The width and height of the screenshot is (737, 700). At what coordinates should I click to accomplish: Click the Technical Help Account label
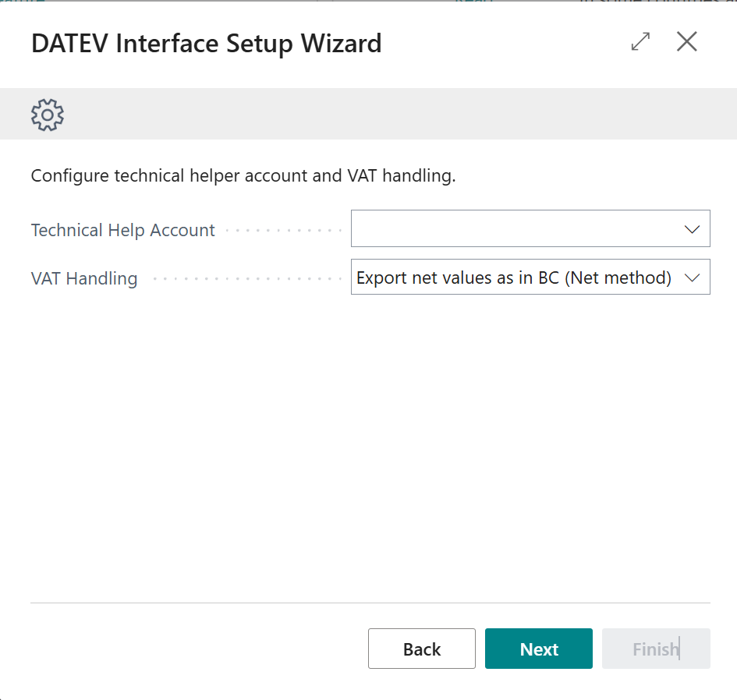click(x=123, y=231)
